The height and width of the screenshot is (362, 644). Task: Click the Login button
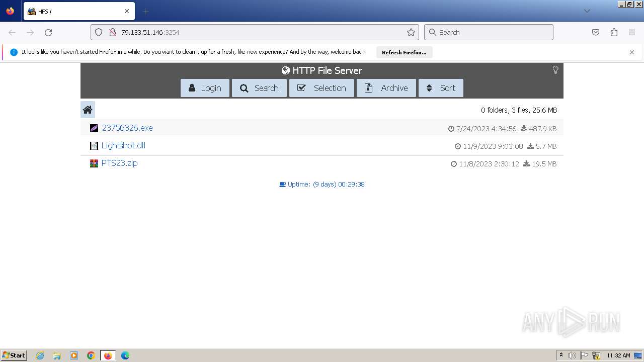205,88
